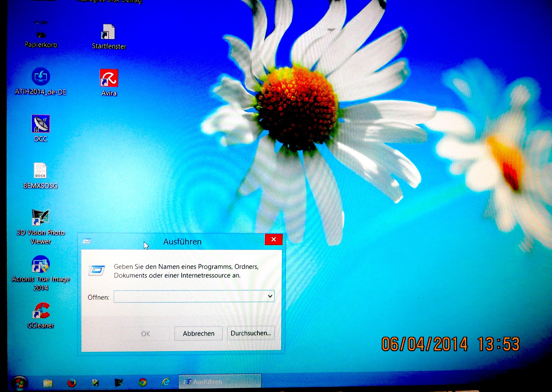This screenshot has height=392, width=552.
Task: Close the Ausführen dialog with red X
Action: pyautogui.click(x=273, y=239)
